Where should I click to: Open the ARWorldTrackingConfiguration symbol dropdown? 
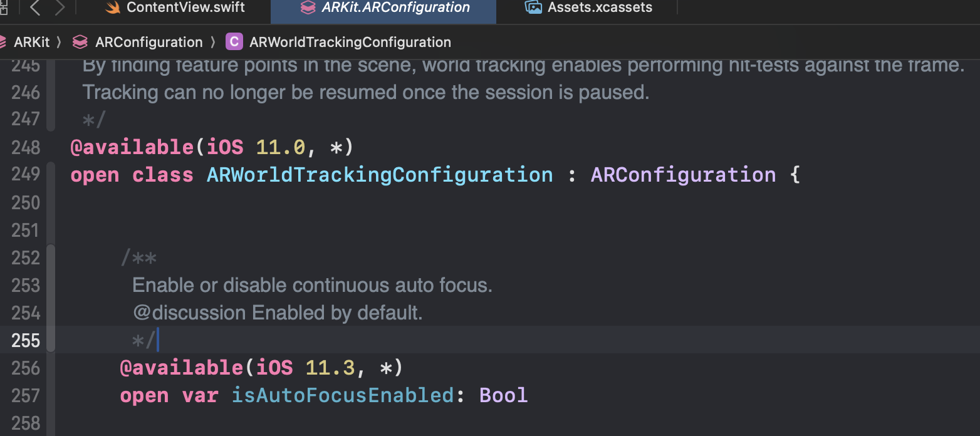click(349, 41)
